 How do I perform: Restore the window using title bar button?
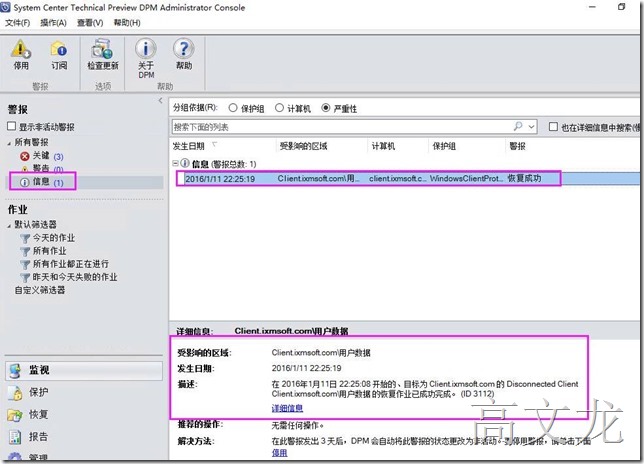point(621,7)
